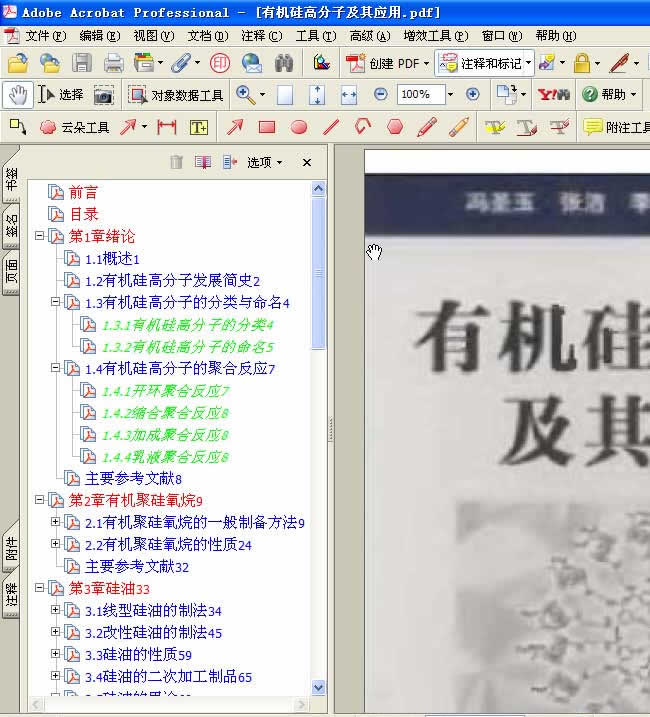Click the plus Zoom In button
The height and width of the screenshot is (717, 650).
click(473, 95)
